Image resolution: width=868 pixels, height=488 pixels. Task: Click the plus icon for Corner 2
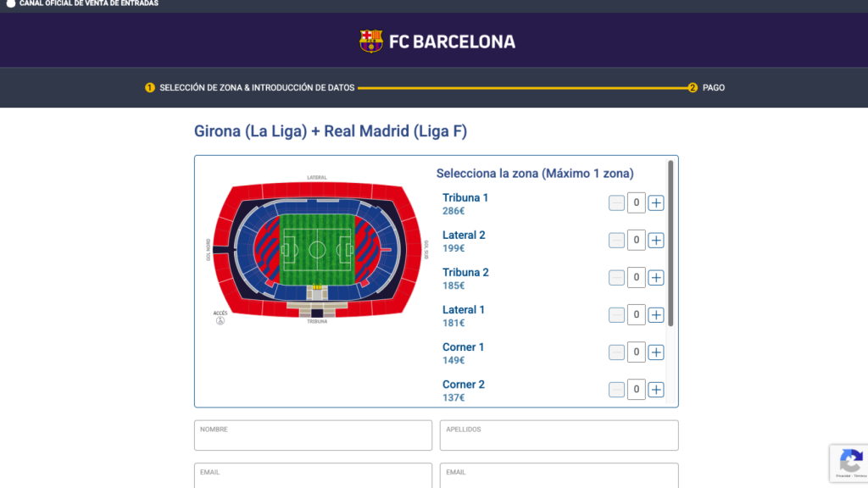[655, 389]
